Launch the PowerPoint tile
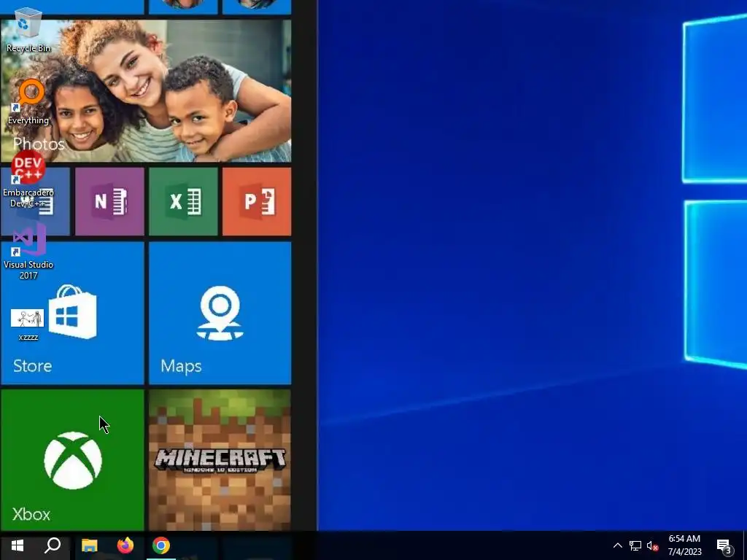This screenshot has height=560, width=747. pyautogui.click(x=257, y=201)
